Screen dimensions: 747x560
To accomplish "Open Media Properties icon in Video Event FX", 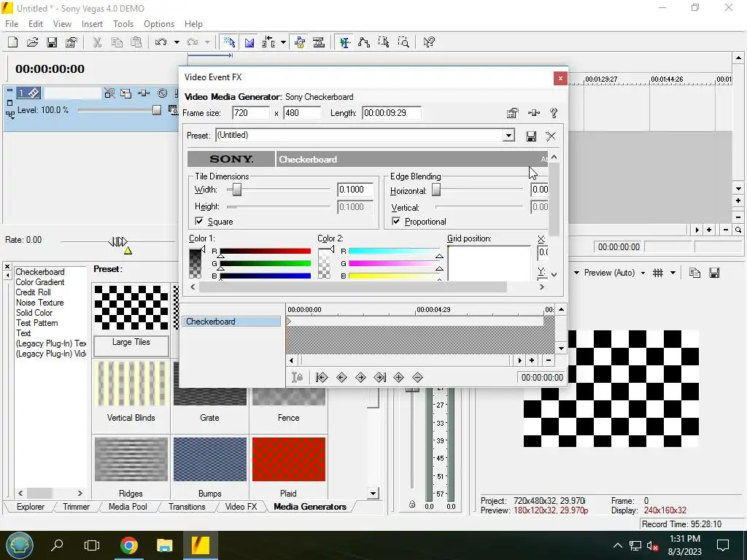I will point(513,113).
